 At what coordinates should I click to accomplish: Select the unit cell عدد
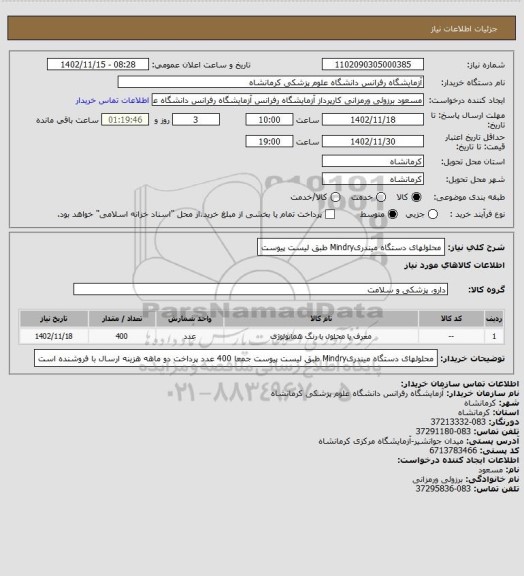pyautogui.click(x=190, y=336)
